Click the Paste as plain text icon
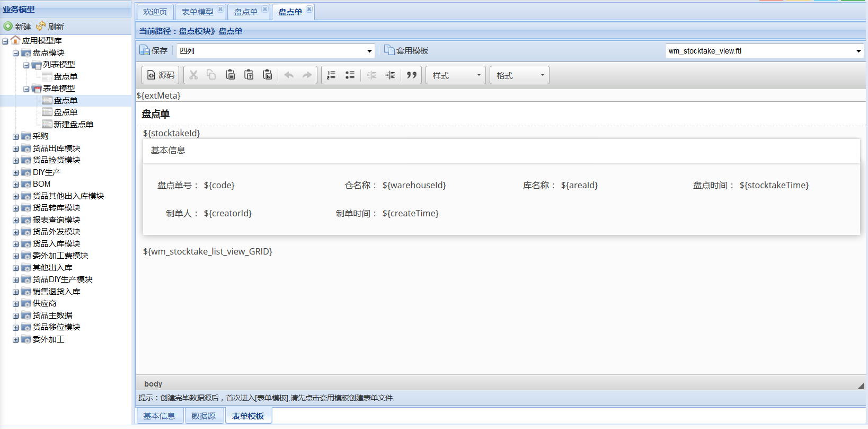The image size is (868, 429). pyautogui.click(x=249, y=75)
